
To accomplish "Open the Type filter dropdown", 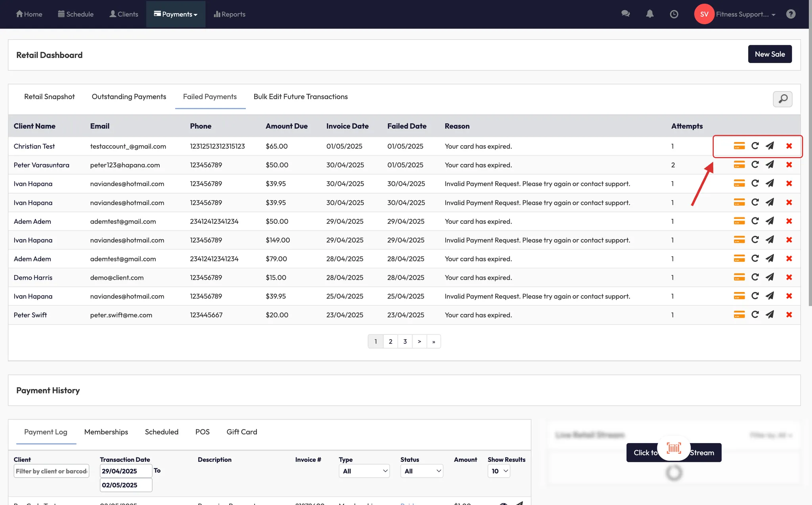I will [364, 471].
